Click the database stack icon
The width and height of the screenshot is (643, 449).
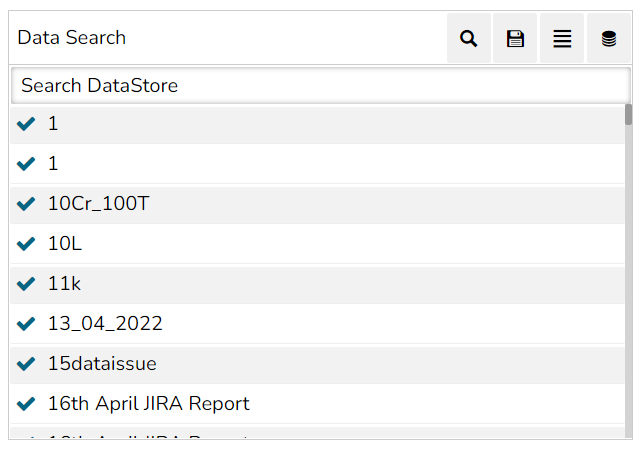[608, 39]
